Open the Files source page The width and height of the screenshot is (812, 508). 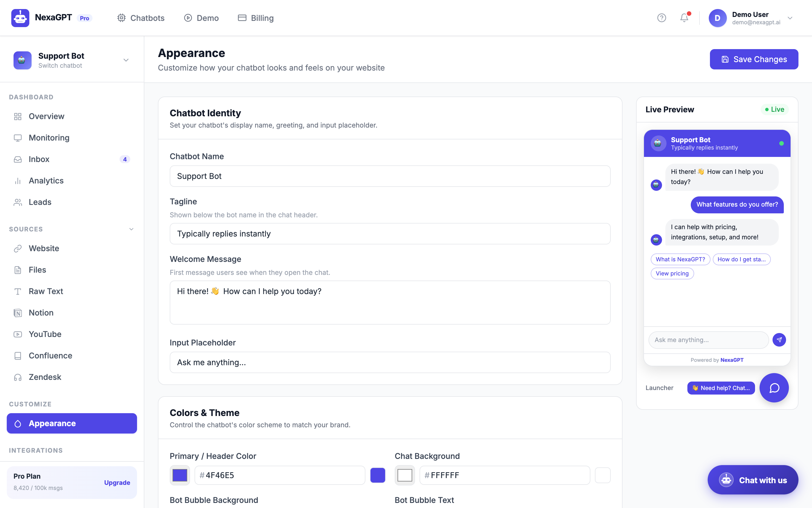(x=72, y=270)
